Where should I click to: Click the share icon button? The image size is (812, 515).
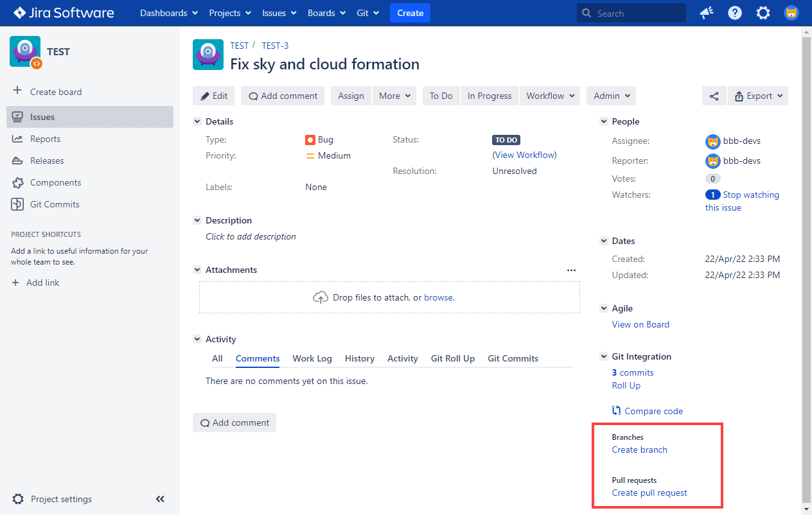pyautogui.click(x=714, y=96)
